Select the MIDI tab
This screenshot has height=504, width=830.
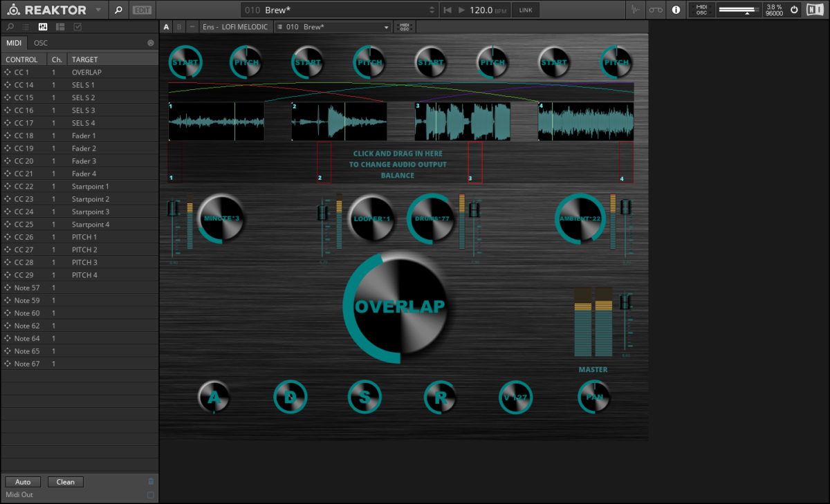click(x=14, y=43)
